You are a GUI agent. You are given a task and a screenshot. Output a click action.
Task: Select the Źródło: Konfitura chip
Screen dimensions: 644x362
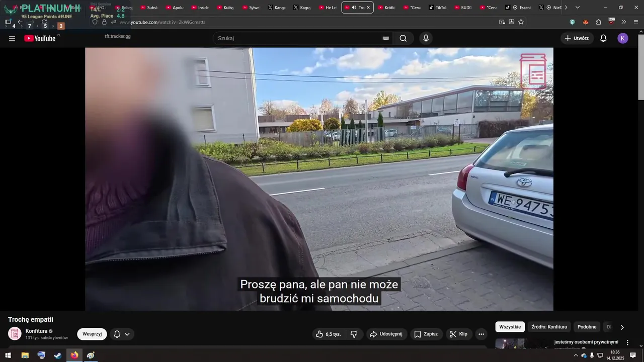click(549, 327)
